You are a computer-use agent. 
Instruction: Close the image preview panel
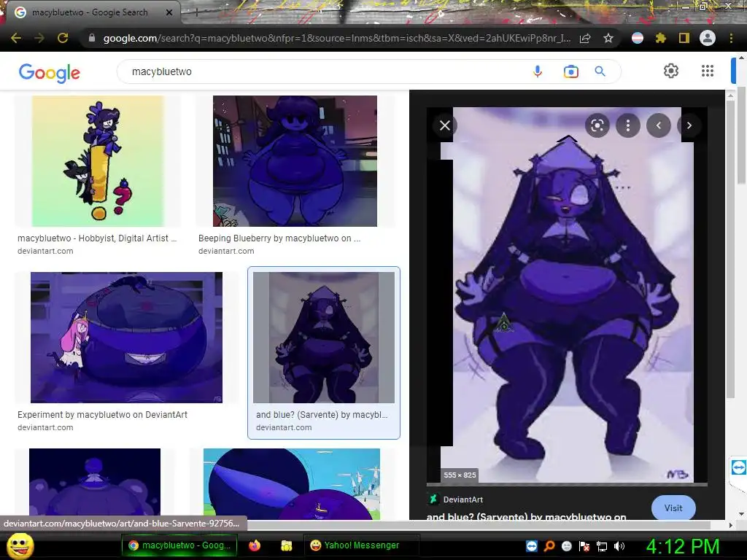point(445,125)
